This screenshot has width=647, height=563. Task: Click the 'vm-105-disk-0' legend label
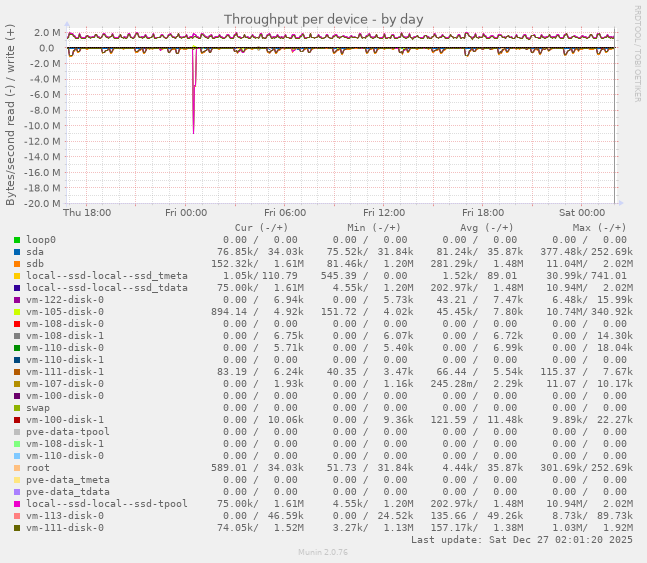pyautogui.click(x=65, y=312)
